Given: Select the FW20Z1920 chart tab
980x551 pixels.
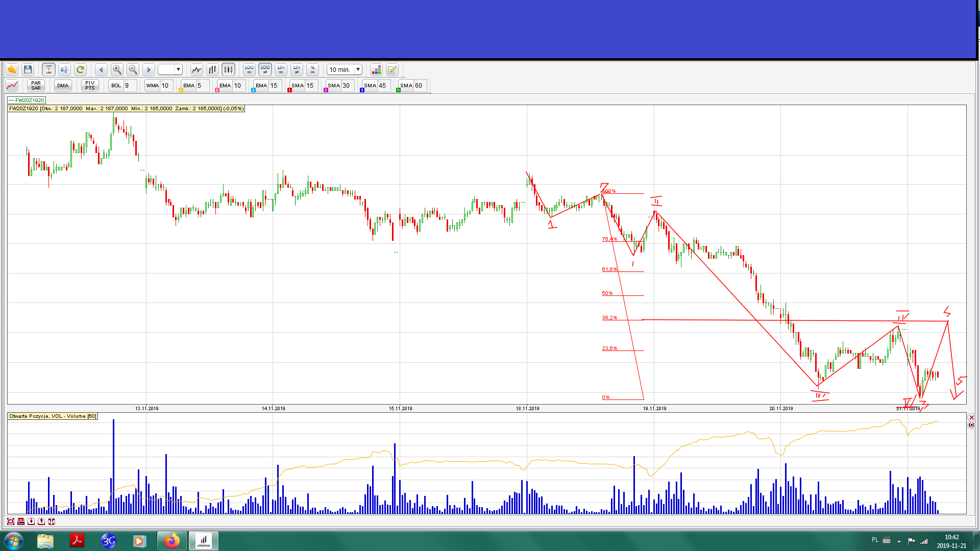Looking at the screenshot, I should click(x=28, y=100).
